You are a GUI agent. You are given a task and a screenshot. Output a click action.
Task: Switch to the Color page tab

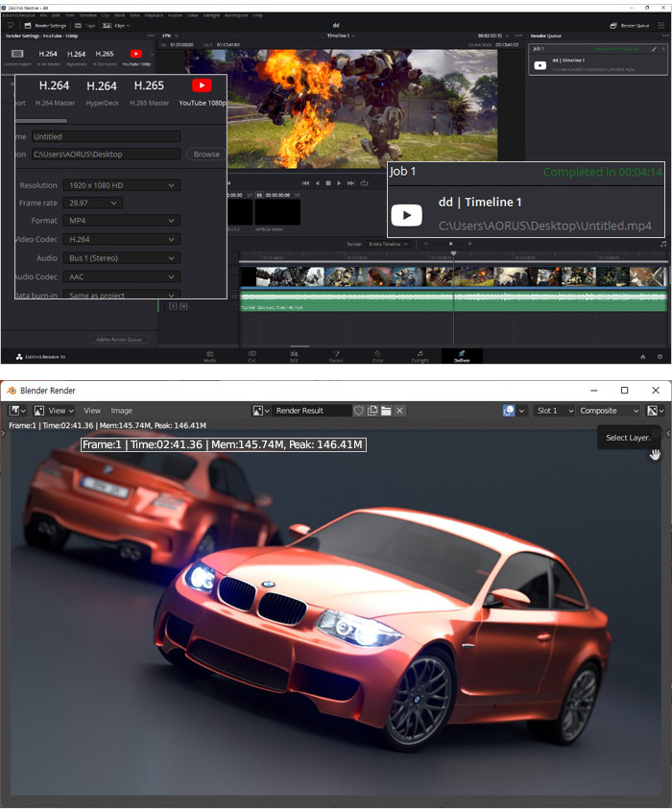pyautogui.click(x=377, y=356)
